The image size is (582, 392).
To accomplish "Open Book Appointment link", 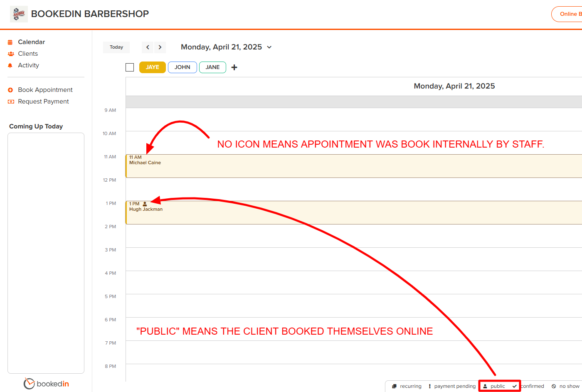I will [45, 90].
